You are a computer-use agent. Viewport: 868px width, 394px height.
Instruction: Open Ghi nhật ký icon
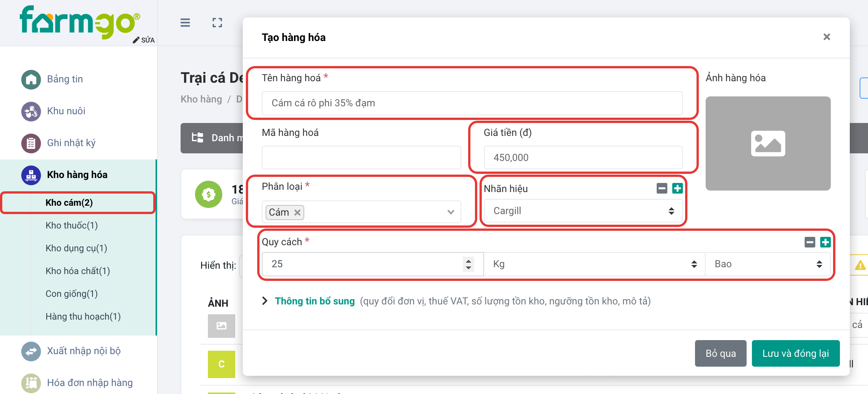[31, 143]
